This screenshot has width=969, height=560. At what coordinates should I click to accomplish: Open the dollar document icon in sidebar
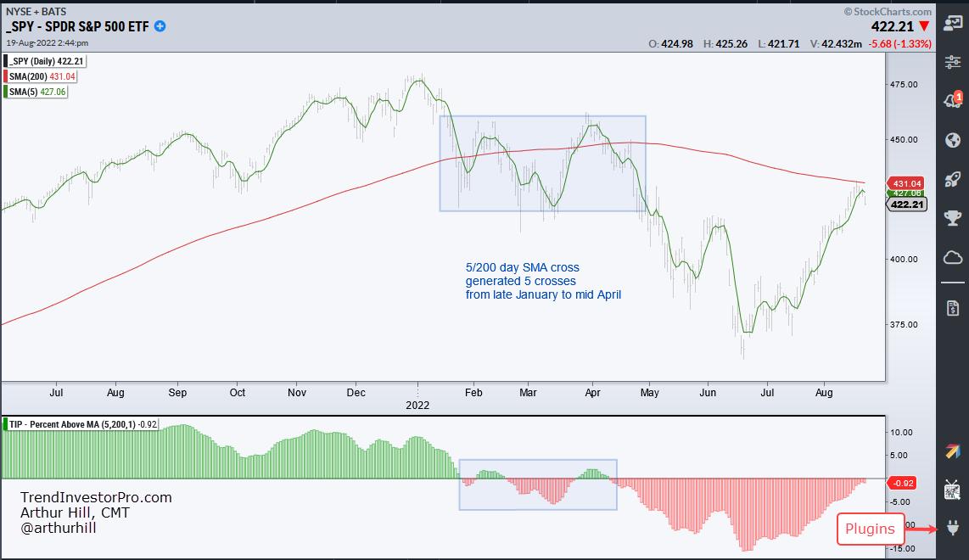pyautogui.click(x=952, y=305)
